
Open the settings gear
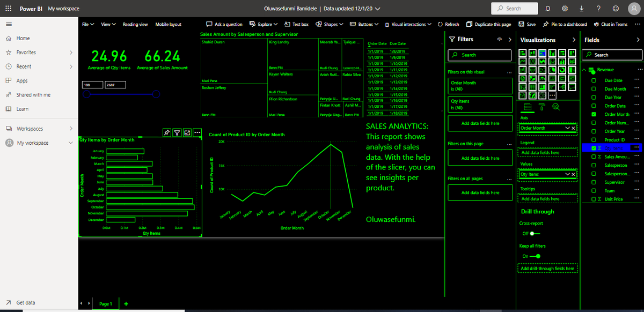(565, 9)
